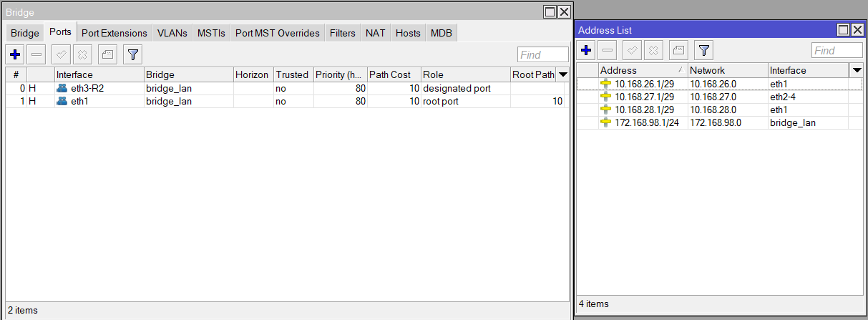
Task: Expand the column chooser dropdown in Bridge Ports table
Action: pos(562,74)
